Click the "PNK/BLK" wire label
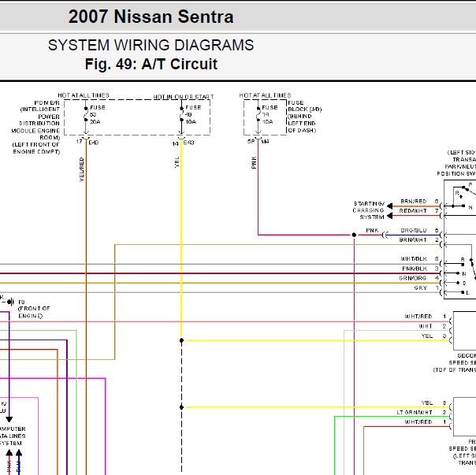Screen dimensions: 476x475 tap(415, 269)
